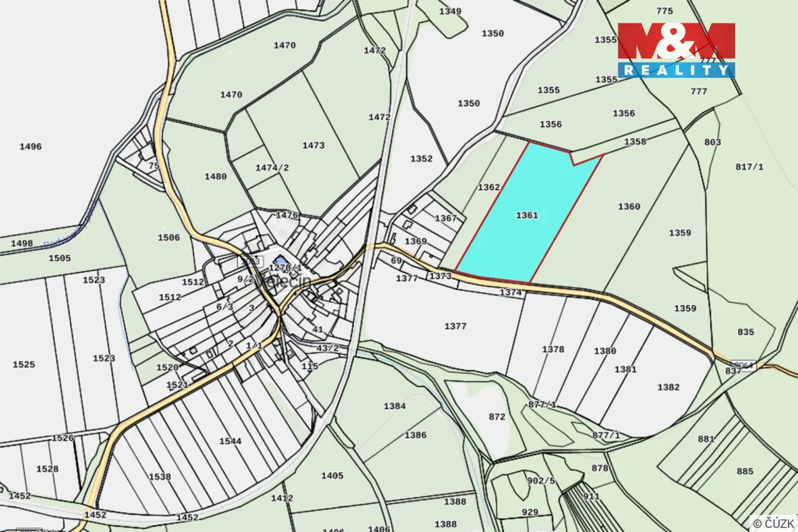Click road parcel 1374
Image resolution: width=798 pixels, height=532 pixels.
coord(510,292)
